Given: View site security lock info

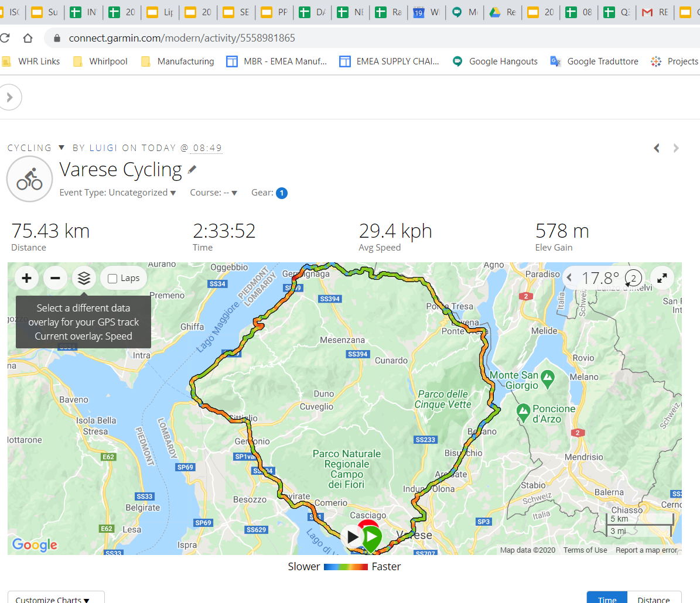Looking at the screenshot, I should coord(57,38).
